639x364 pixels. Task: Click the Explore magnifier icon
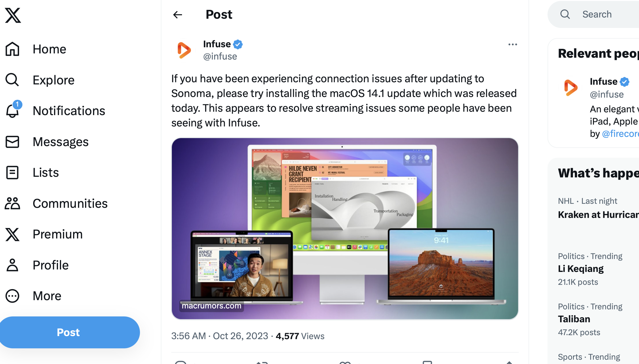pos(13,80)
